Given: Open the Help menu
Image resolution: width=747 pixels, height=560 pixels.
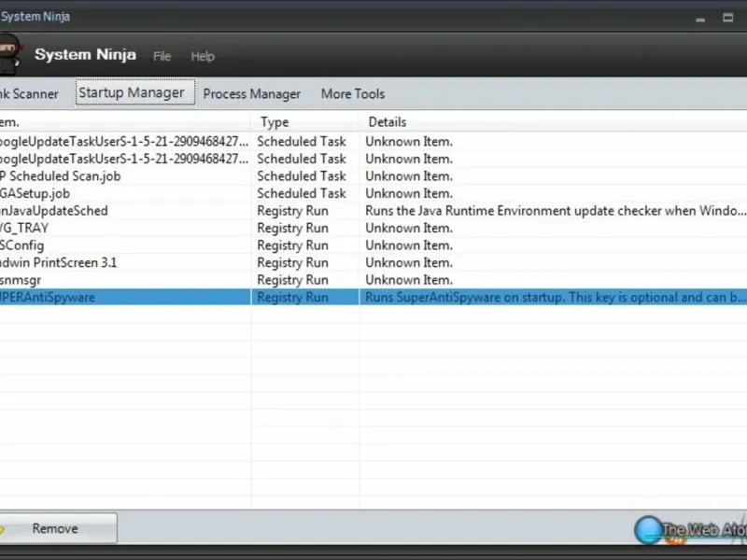Looking at the screenshot, I should pos(203,56).
